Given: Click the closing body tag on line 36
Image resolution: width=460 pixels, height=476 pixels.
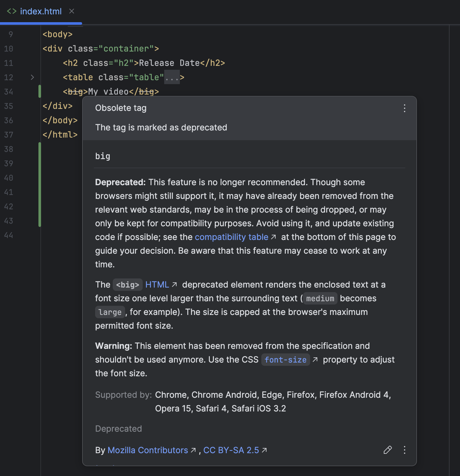Looking at the screenshot, I should 60,120.
